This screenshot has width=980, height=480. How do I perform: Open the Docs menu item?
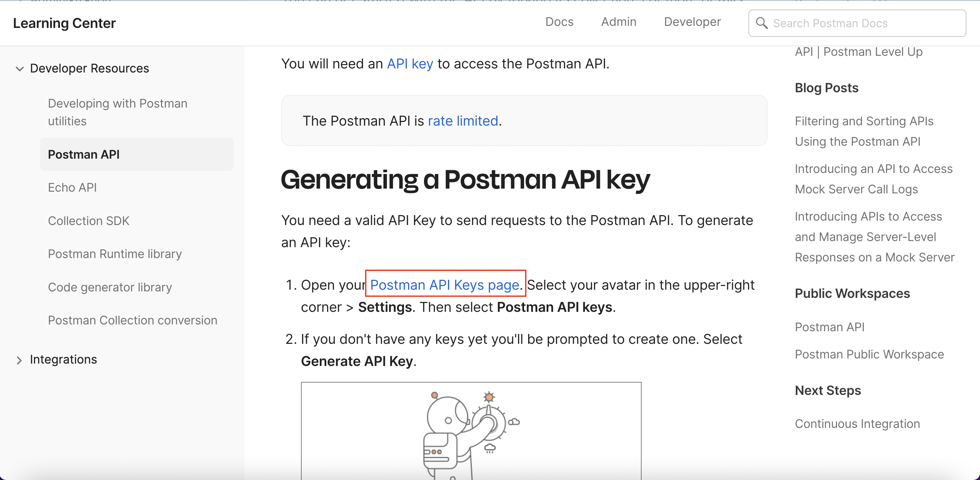559,22
